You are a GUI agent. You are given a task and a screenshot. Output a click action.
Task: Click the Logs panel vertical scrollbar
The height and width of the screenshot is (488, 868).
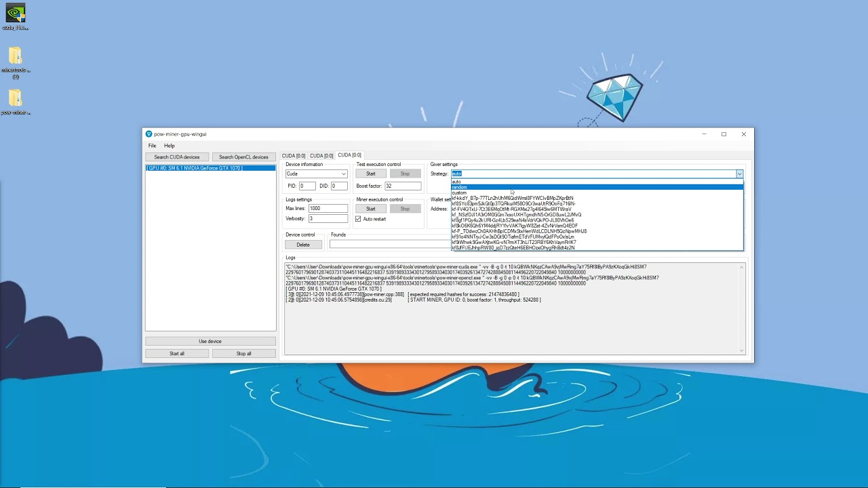tap(741, 308)
